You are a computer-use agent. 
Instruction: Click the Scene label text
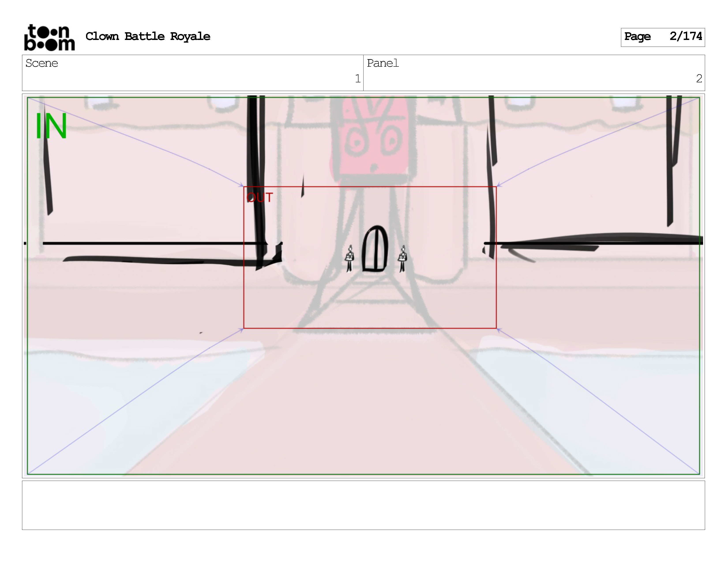(x=42, y=63)
